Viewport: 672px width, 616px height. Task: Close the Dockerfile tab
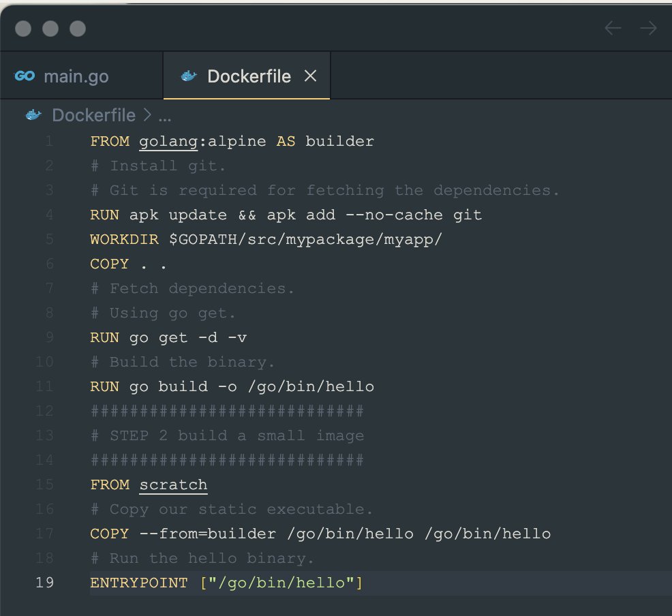pos(310,76)
